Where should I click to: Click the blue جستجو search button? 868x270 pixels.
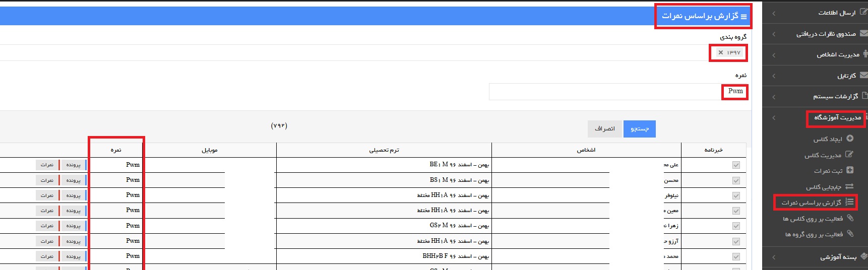point(639,129)
